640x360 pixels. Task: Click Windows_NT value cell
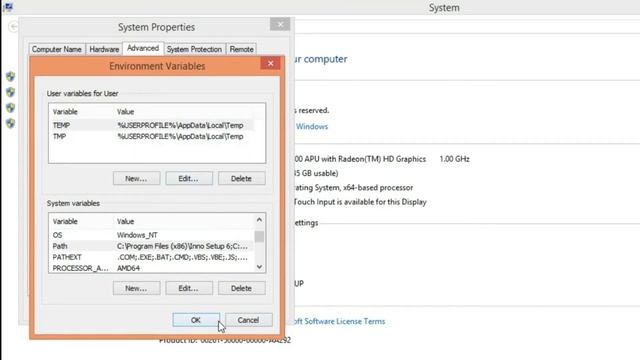click(137, 235)
